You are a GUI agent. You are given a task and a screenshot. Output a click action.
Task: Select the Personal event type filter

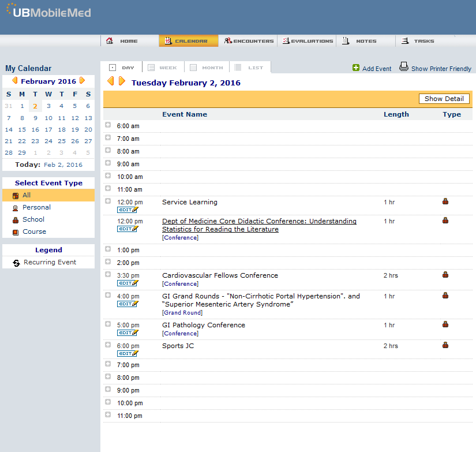[x=36, y=207]
